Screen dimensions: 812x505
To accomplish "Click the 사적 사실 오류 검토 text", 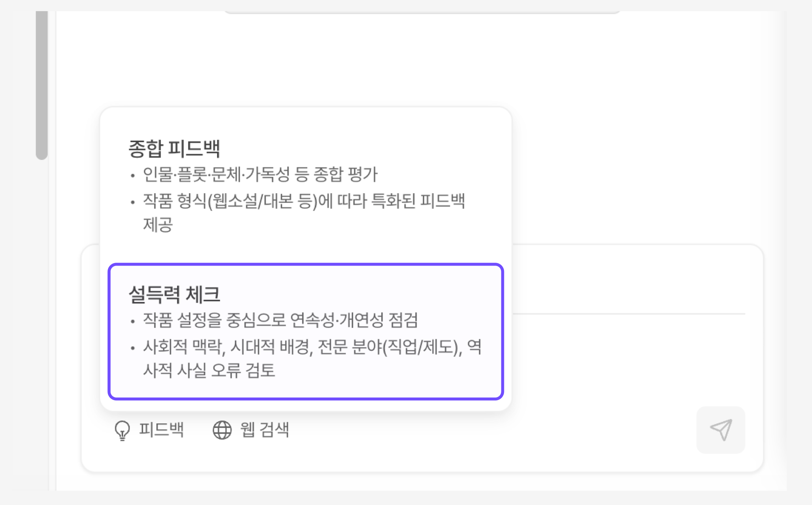I will click(209, 371).
